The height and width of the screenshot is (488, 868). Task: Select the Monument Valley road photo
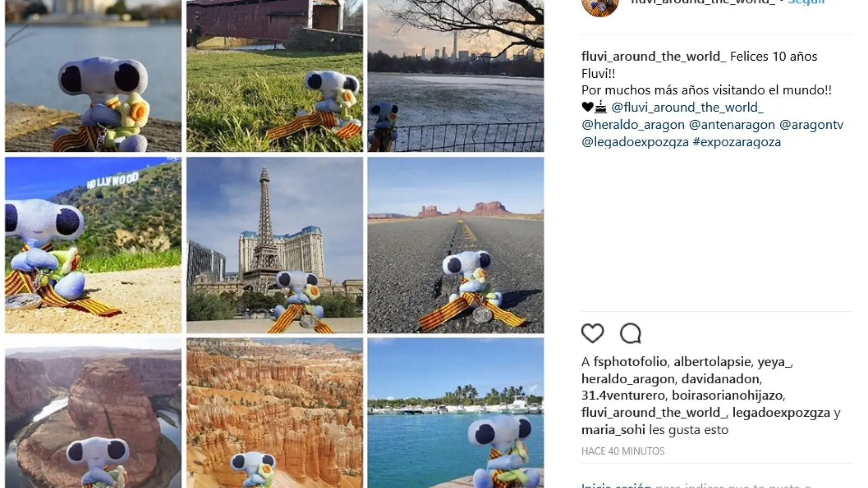(x=456, y=245)
